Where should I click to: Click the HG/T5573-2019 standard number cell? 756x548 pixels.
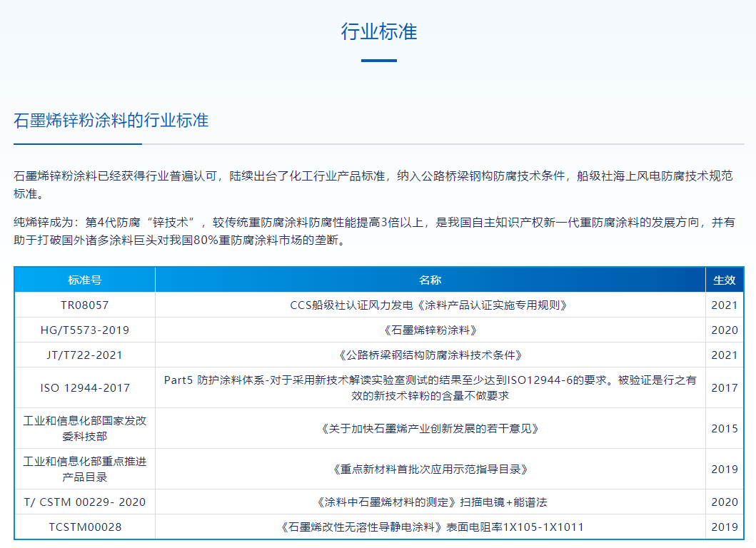click(85, 330)
